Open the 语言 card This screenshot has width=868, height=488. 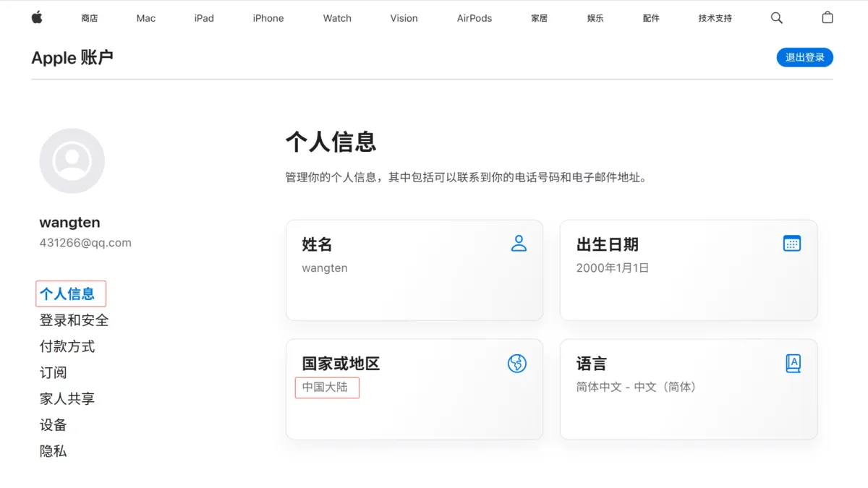(x=689, y=389)
